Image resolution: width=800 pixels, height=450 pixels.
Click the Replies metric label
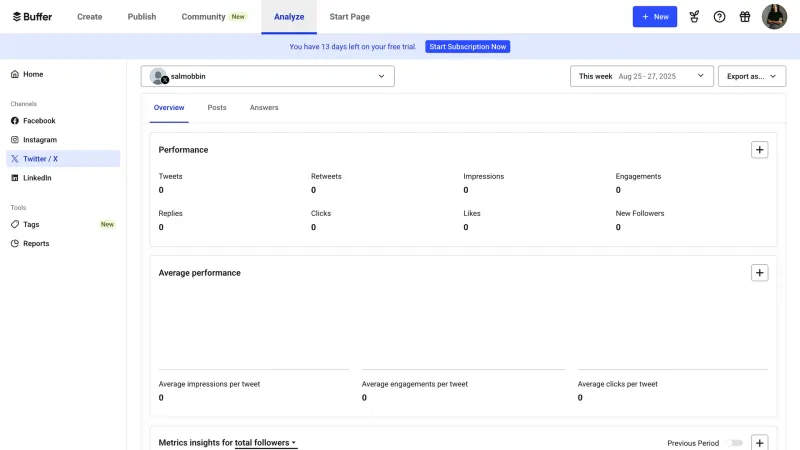point(170,213)
